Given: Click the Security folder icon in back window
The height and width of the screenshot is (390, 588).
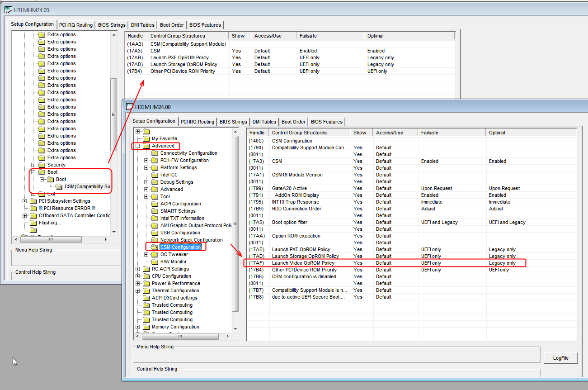Looking at the screenshot, I should [42, 165].
